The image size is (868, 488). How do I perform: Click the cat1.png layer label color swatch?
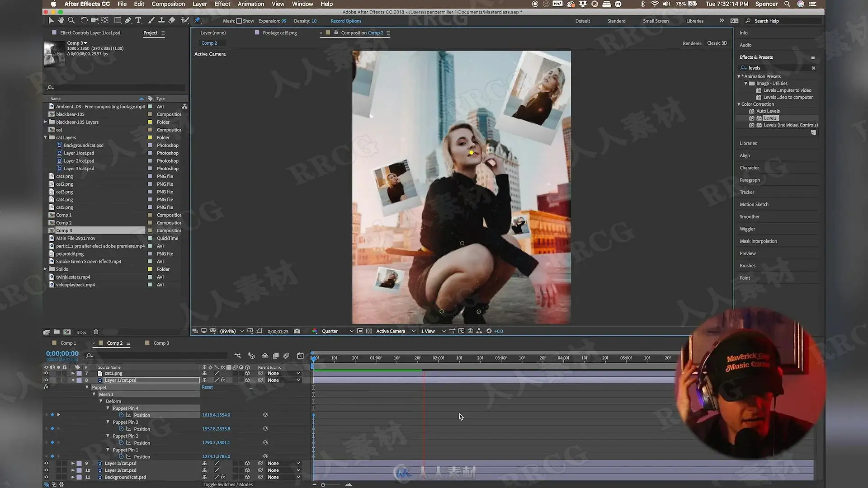(79, 373)
